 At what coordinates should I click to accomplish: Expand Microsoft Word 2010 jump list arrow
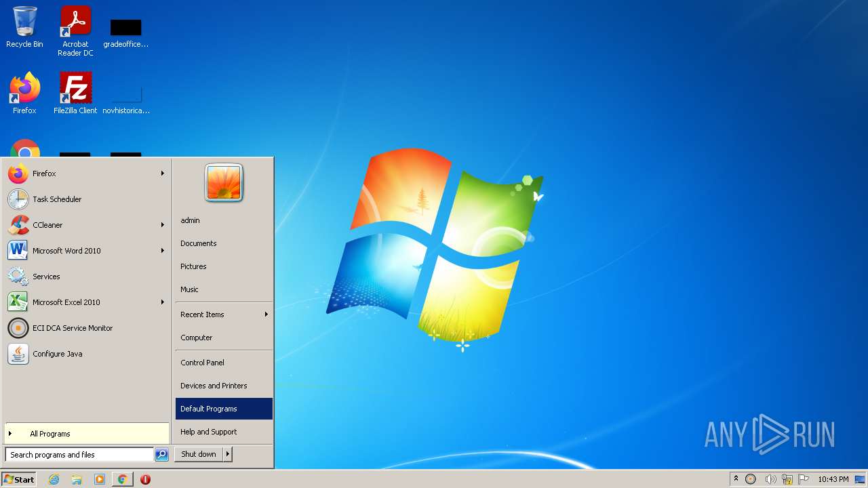tap(163, 251)
